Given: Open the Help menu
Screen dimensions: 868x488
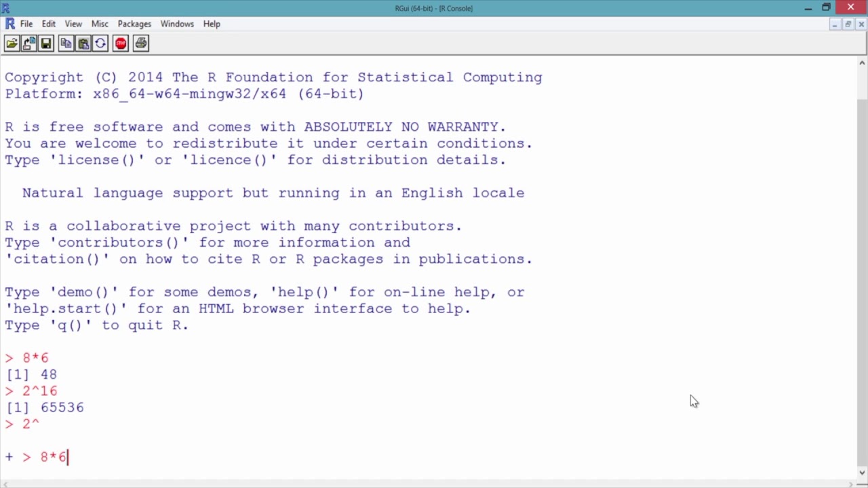Looking at the screenshot, I should [212, 24].
